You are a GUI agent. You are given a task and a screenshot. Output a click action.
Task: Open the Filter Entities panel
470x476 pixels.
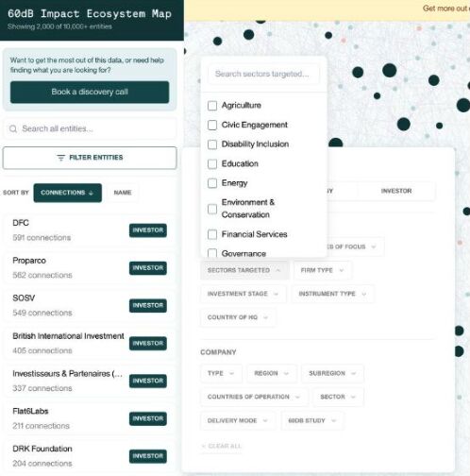click(x=90, y=158)
